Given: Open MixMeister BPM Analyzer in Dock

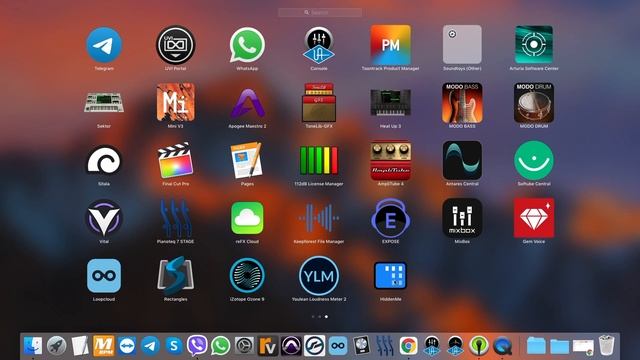Looking at the screenshot, I should [x=104, y=346].
